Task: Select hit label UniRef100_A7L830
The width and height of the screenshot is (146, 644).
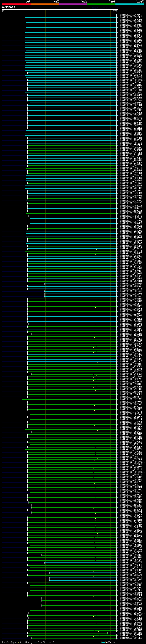Action: [131, 90]
